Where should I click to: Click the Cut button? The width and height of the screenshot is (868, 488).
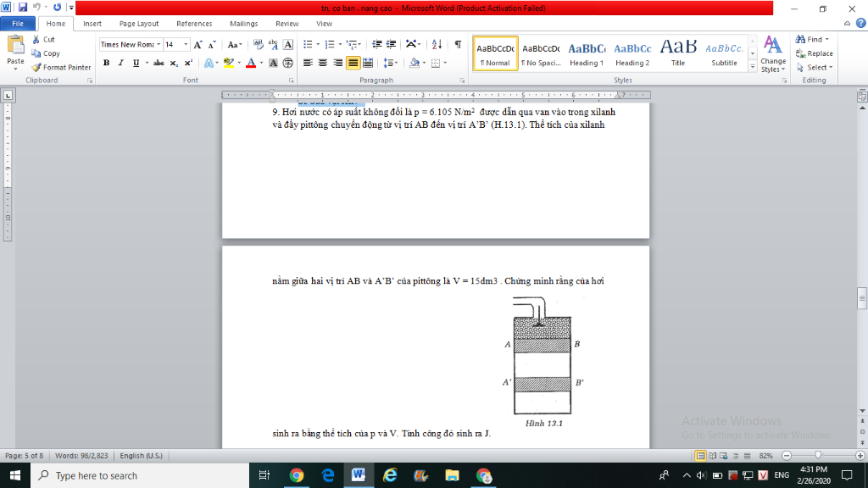click(x=44, y=39)
